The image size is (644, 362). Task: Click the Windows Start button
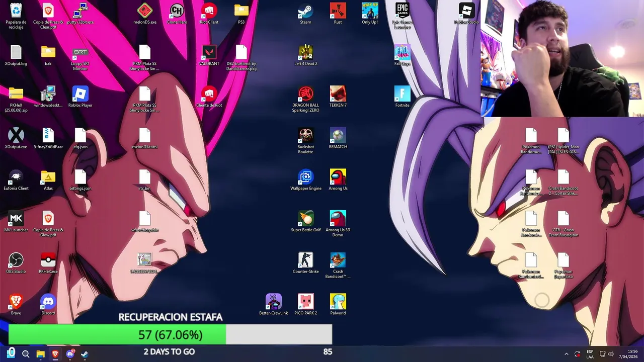pos(11,353)
